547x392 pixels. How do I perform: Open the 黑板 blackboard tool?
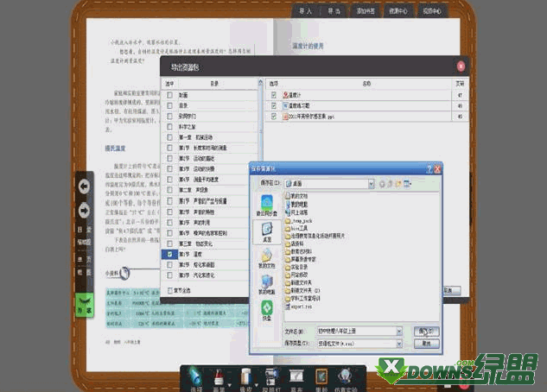coord(321,380)
